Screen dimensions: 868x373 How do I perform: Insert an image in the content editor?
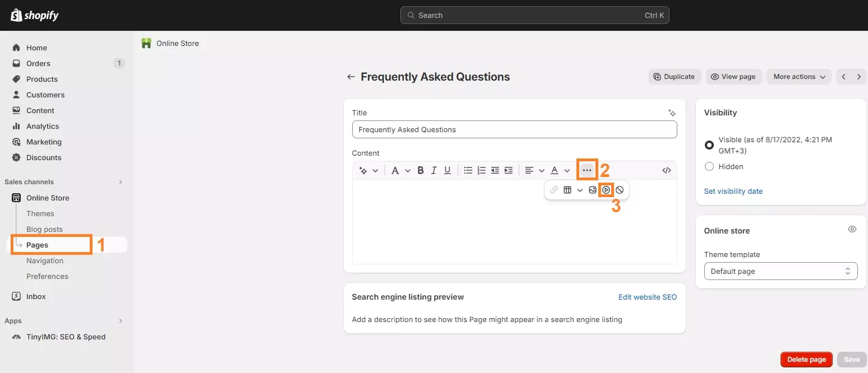click(x=593, y=190)
